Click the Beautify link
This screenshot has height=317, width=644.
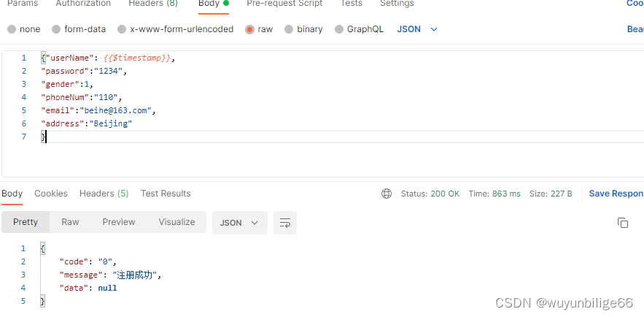pos(635,29)
